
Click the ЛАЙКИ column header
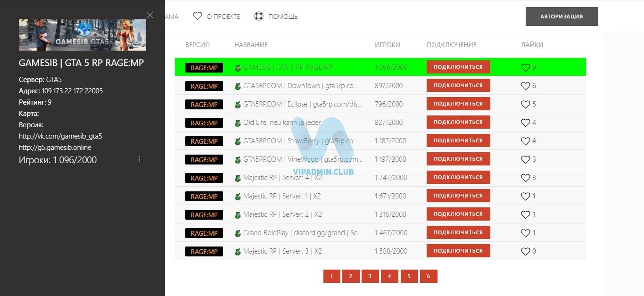pos(532,45)
